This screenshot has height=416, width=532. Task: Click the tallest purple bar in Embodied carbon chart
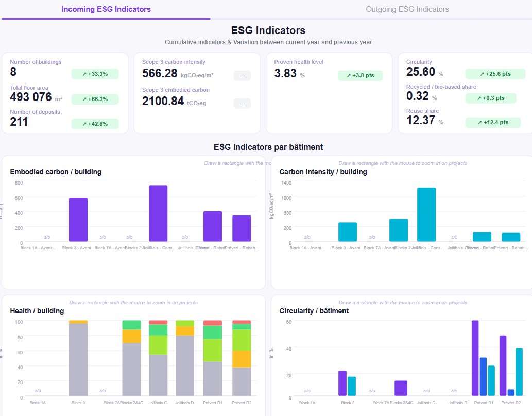[x=158, y=213]
